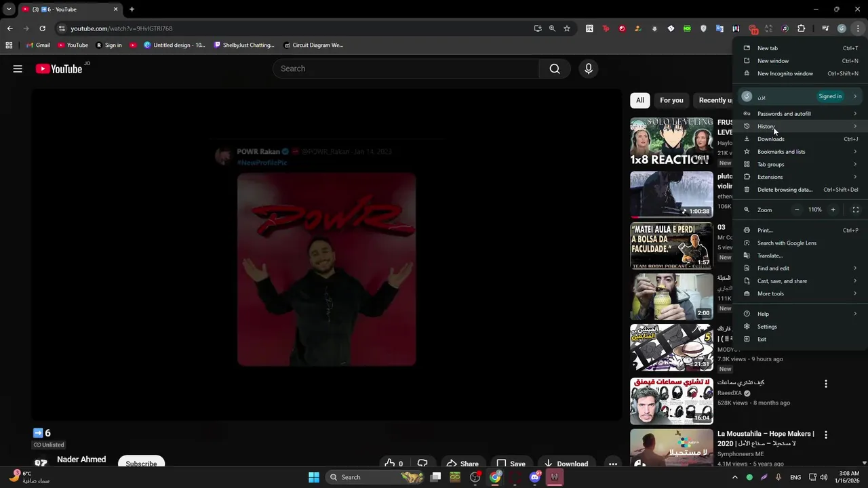Open volume control in system tray

(823, 477)
